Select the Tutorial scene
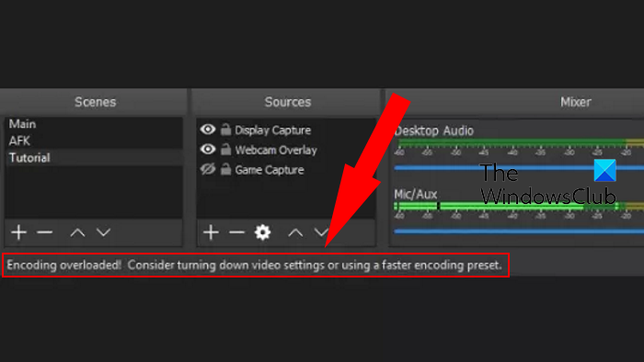The width and height of the screenshot is (644, 362). 94,157
